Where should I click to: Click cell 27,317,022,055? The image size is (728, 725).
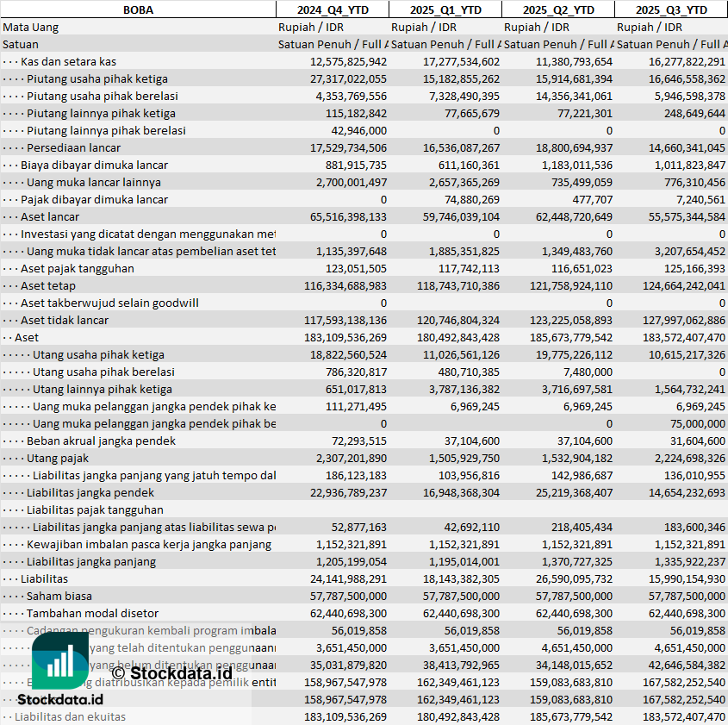click(x=348, y=78)
